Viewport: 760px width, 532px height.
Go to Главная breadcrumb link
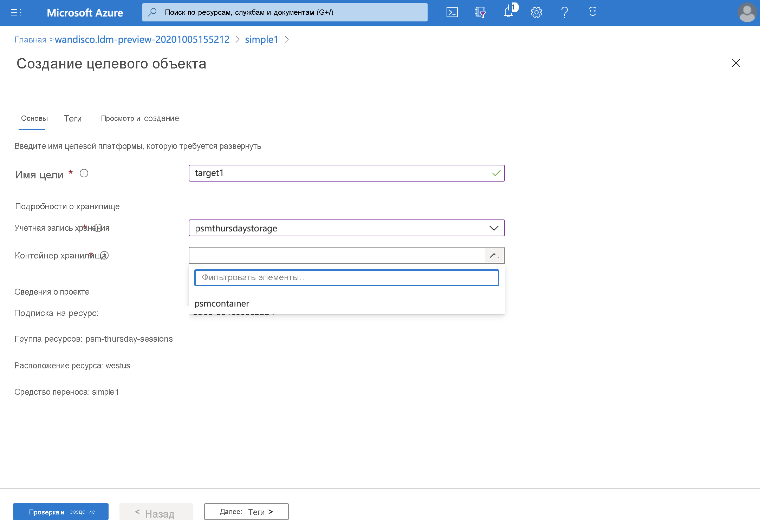[x=30, y=40]
